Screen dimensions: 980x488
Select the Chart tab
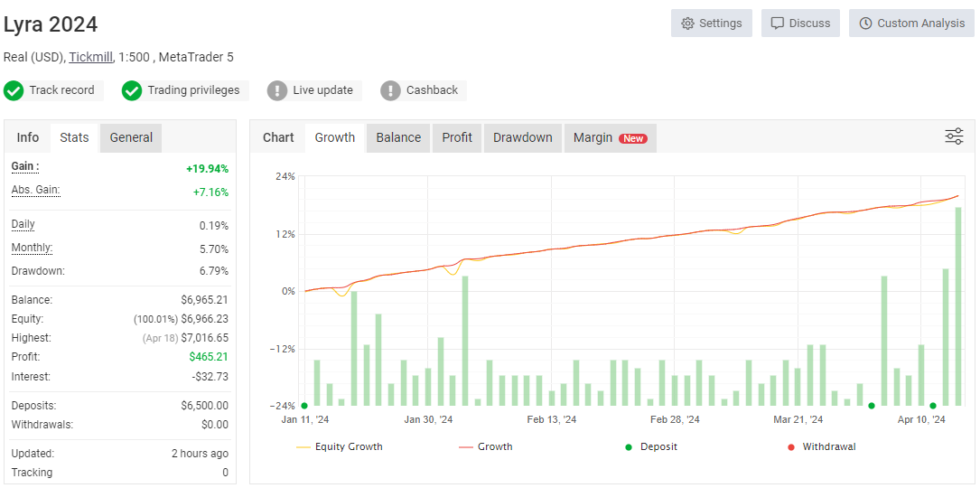click(278, 137)
